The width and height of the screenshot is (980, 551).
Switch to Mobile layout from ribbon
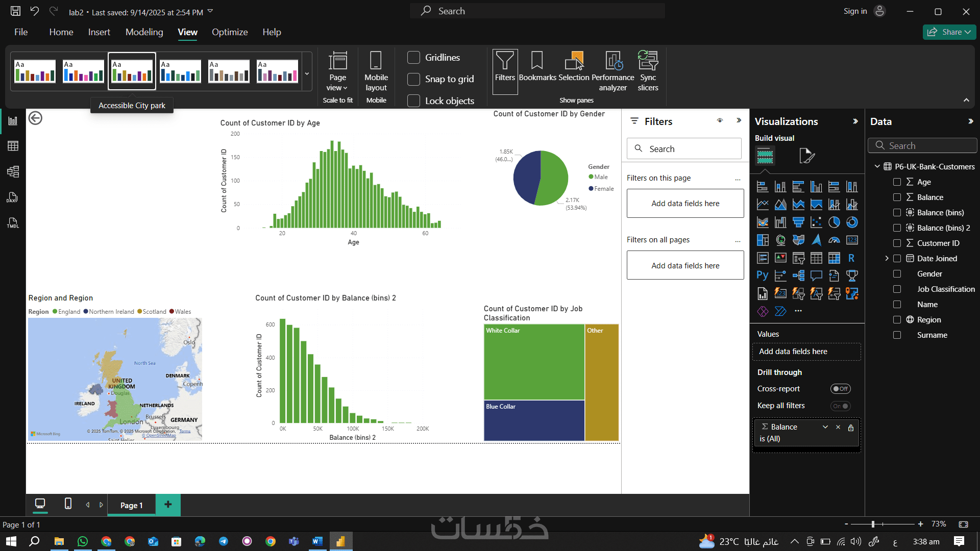click(376, 71)
